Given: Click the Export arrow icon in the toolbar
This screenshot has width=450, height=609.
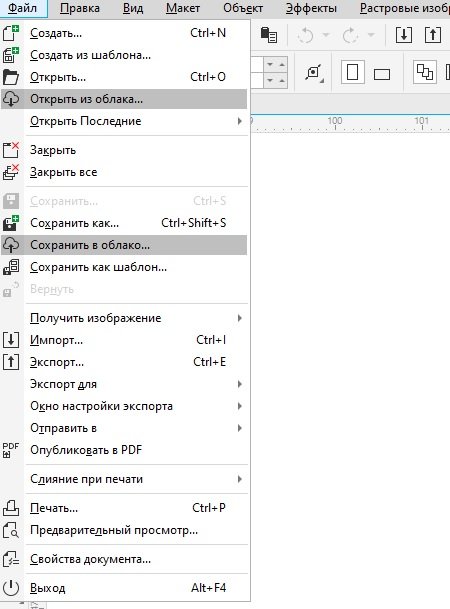Looking at the screenshot, I should tap(433, 35).
